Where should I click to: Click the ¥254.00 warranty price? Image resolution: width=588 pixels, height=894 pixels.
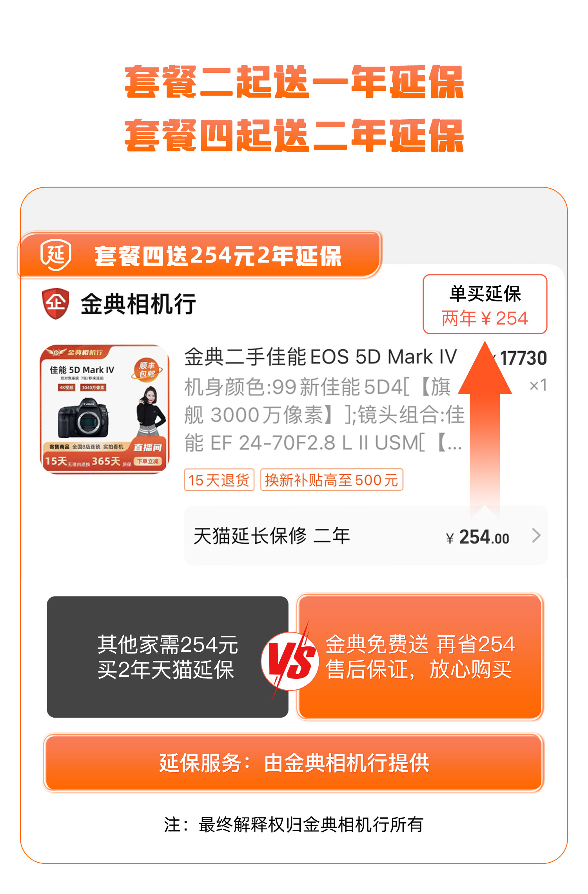tap(477, 537)
